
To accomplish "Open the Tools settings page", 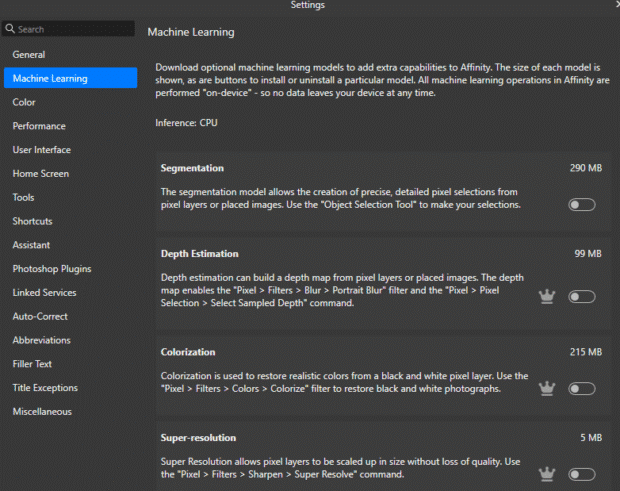I will click(x=24, y=198).
